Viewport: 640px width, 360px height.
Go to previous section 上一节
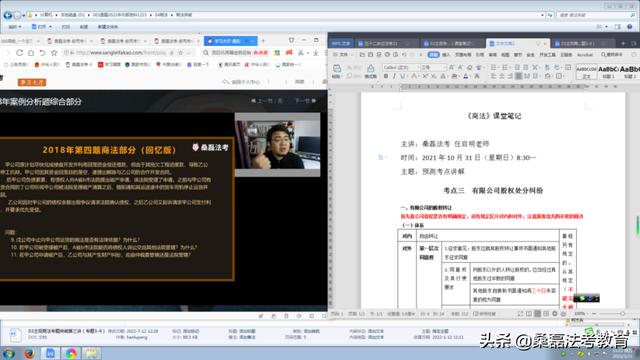pos(267,101)
